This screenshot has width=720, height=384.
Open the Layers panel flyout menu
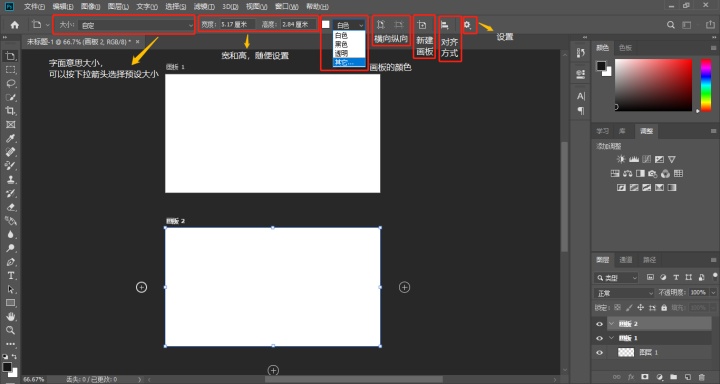[x=714, y=260]
